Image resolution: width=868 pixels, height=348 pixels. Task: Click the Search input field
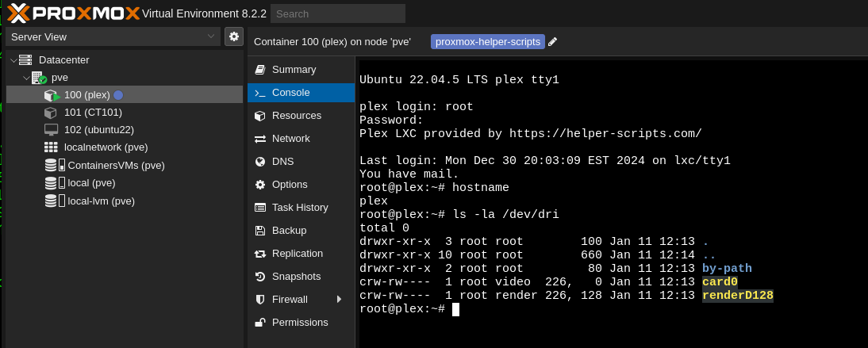337,13
